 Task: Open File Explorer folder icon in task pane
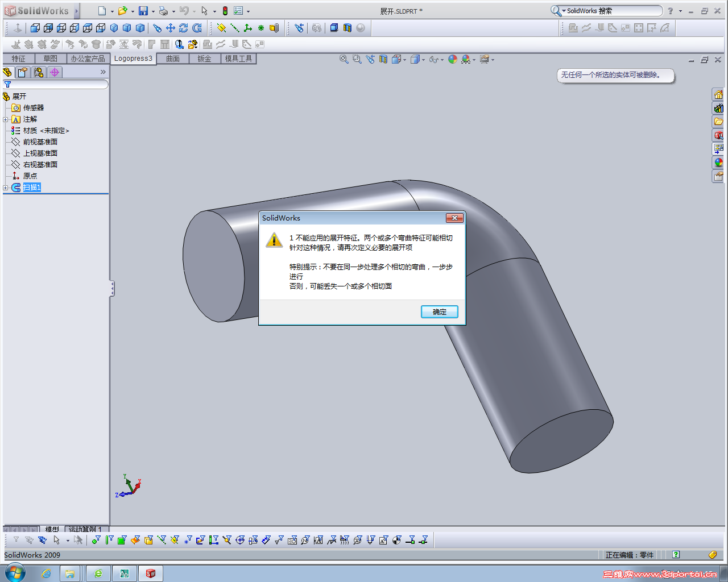(718, 122)
